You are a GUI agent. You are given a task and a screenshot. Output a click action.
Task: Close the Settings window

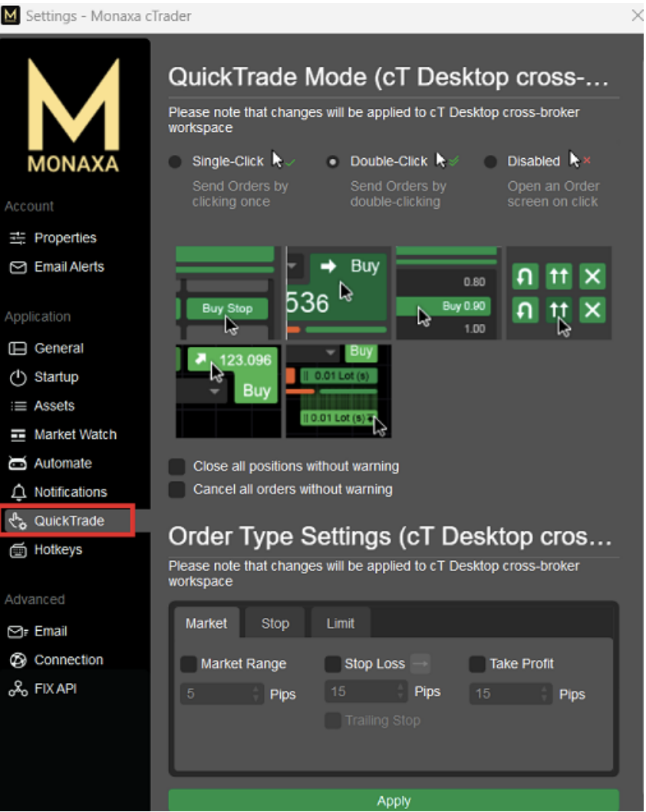pyautogui.click(x=638, y=15)
